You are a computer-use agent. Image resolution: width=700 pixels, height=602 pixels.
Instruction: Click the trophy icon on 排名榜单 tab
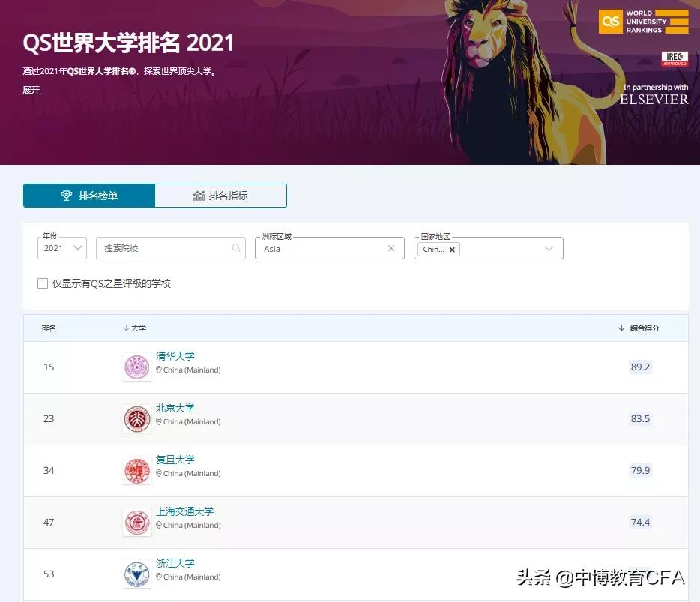coord(67,195)
